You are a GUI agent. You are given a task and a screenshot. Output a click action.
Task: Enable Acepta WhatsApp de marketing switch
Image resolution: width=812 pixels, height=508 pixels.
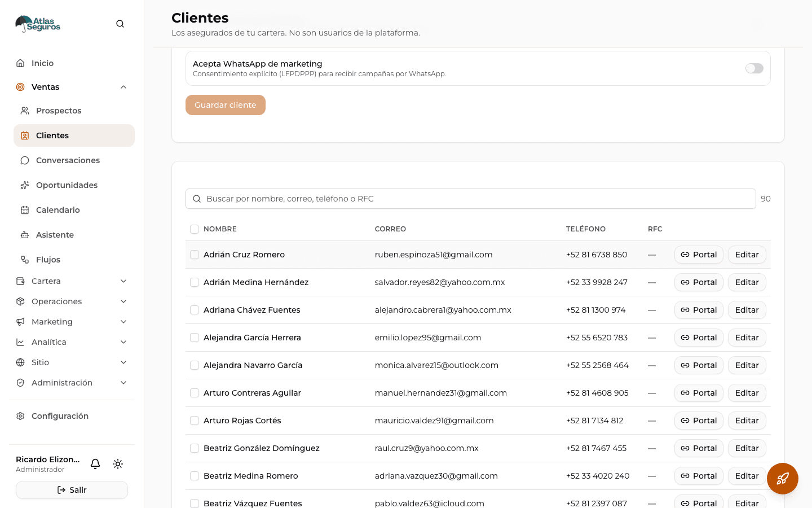click(754, 68)
